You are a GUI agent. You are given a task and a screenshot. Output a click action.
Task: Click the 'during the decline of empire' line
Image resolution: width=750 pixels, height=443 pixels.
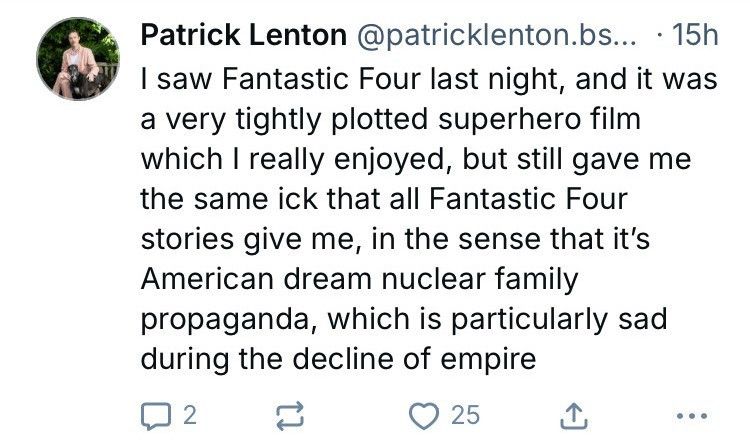[x=338, y=359]
